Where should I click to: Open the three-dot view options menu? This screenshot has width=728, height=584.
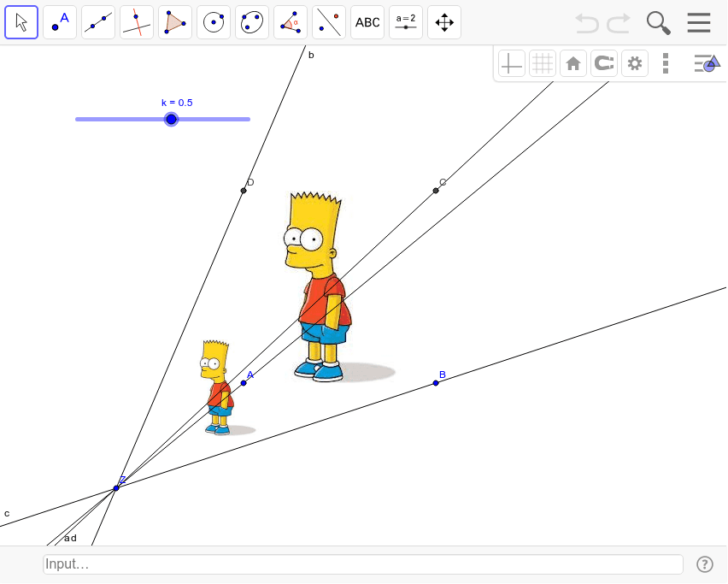[x=666, y=63]
